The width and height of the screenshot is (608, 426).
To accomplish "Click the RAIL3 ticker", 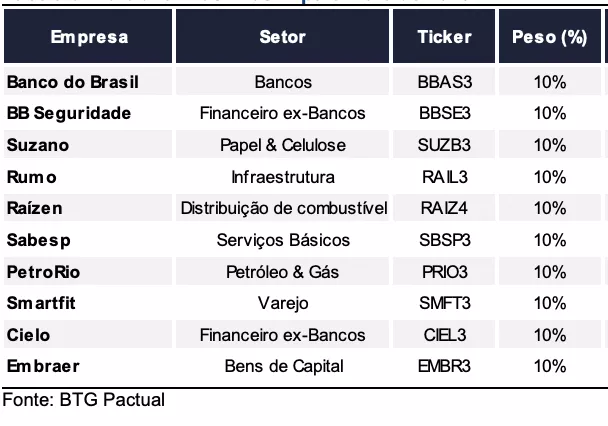I will [x=444, y=177].
